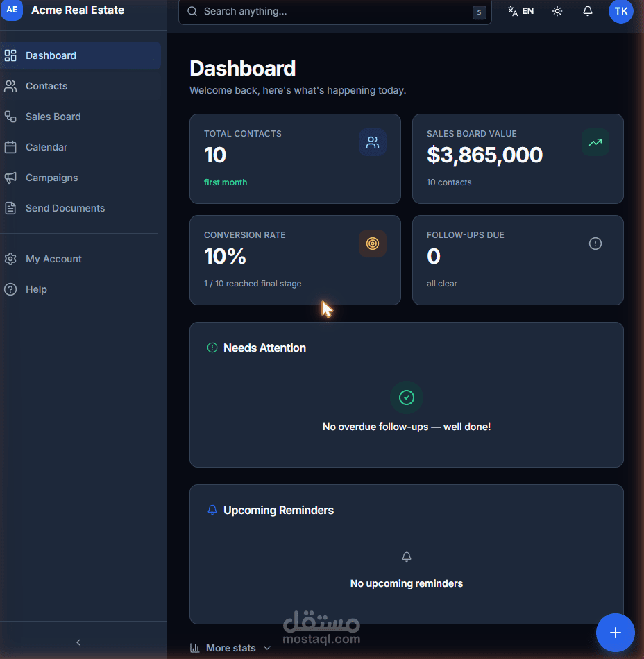Screen dimensions: 644x659
Task: Click the Calendar icon in sidebar
Action: [10, 147]
